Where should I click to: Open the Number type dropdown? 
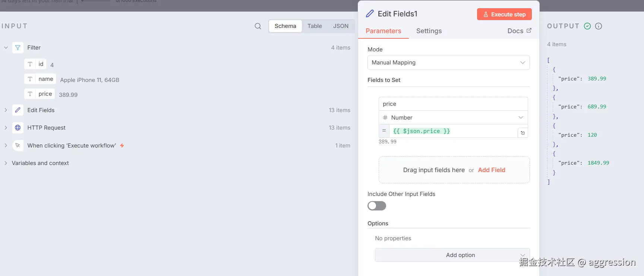[453, 118]
